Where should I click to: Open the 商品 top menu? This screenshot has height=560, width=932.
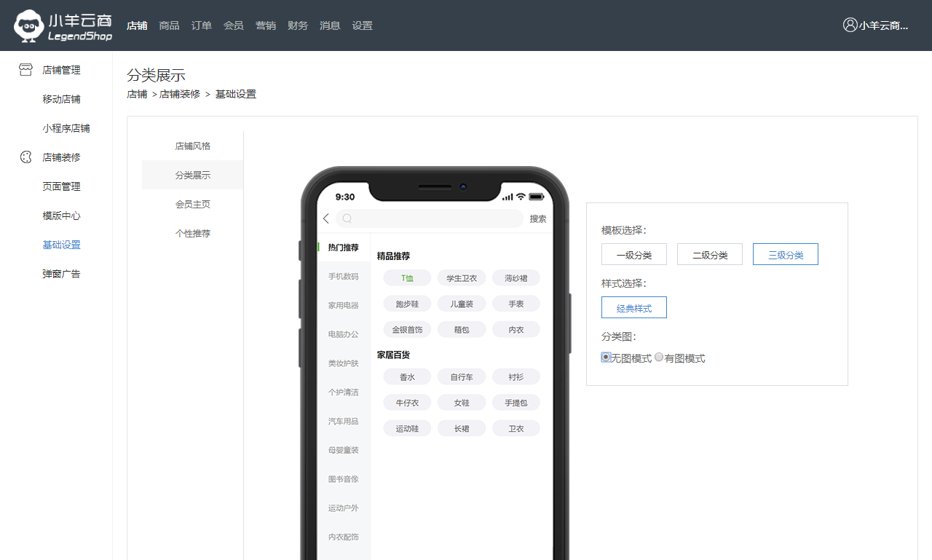(169, 25)
